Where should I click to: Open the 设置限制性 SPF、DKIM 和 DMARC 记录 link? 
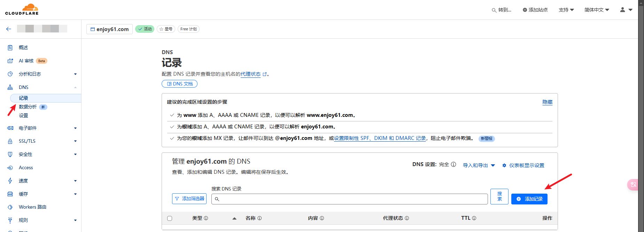(380, 138)
